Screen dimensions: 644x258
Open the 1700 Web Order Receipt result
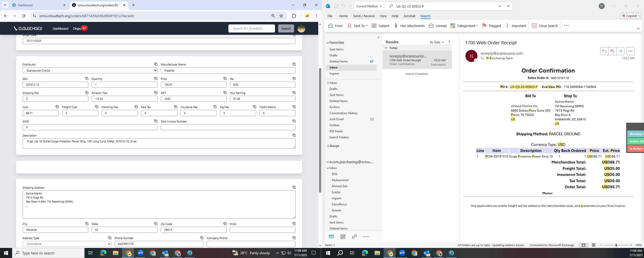tap(417, 60)
